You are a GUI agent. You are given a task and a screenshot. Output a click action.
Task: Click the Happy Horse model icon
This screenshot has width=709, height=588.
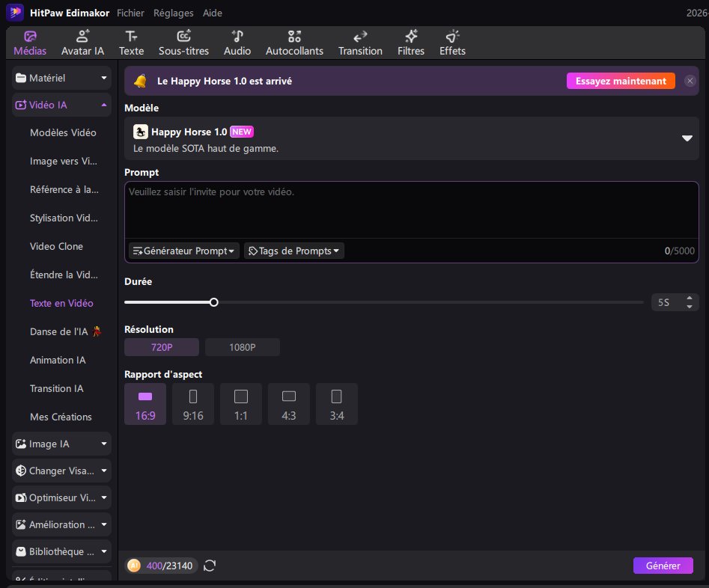click(141, 132)
